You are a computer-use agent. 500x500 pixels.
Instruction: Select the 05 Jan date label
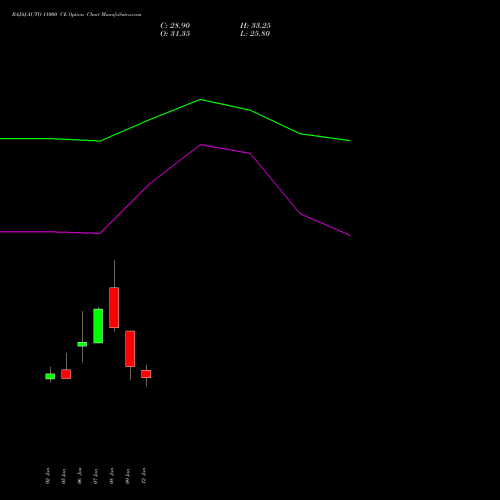point(64,476)
